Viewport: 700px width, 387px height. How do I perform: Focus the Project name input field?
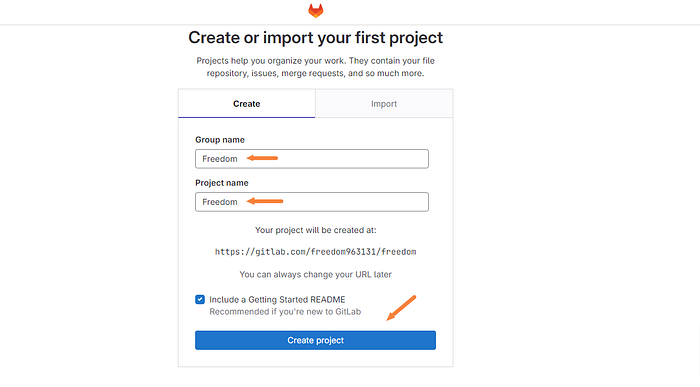click(312, 202)
